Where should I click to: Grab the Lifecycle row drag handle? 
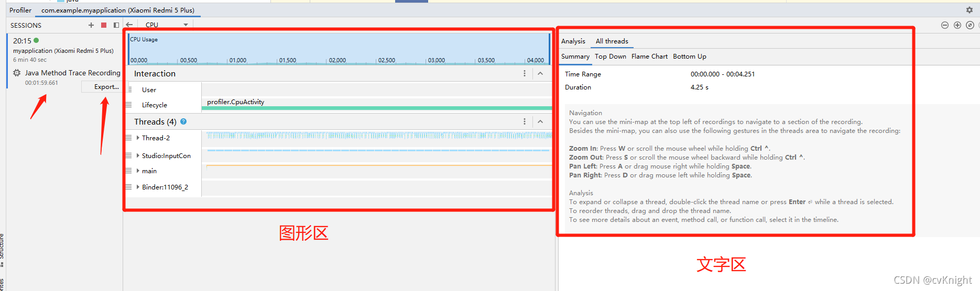tap(129, 105)
